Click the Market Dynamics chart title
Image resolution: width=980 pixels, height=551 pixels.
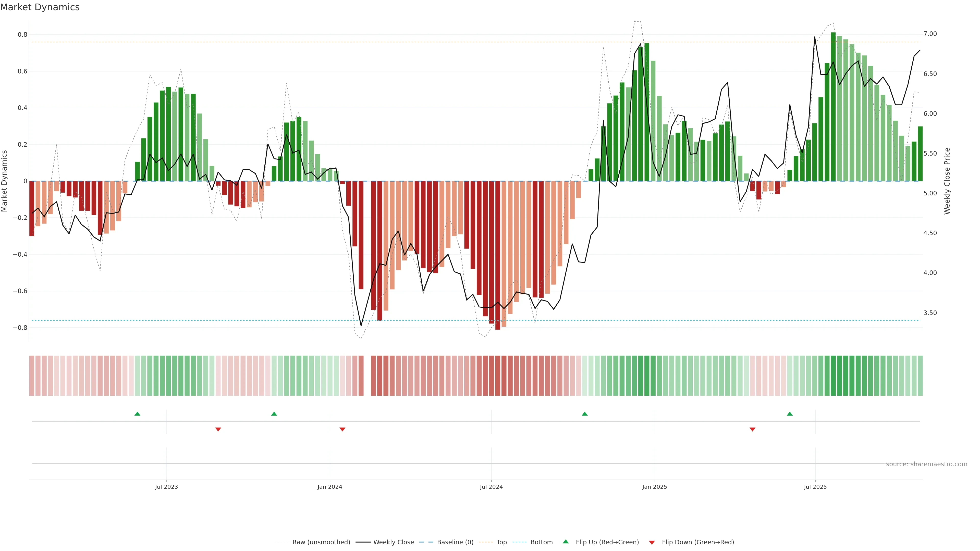[x=40, y=7]
